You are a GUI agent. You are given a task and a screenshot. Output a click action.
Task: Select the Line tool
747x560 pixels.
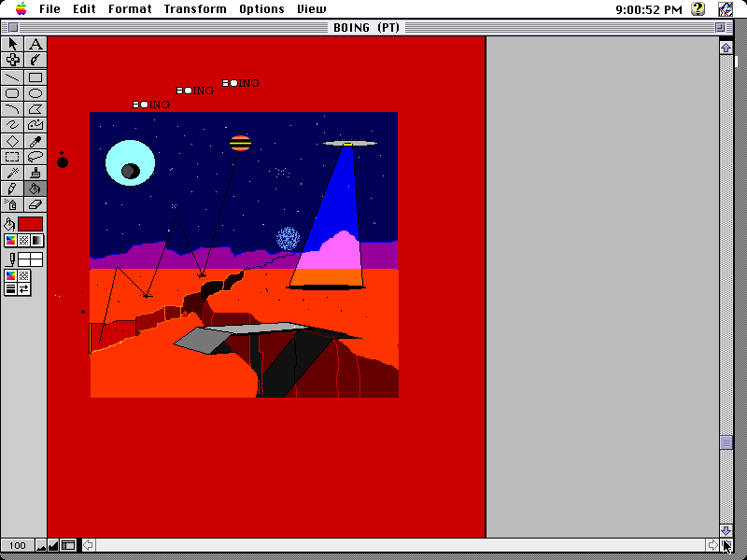[x=12, y=77]
